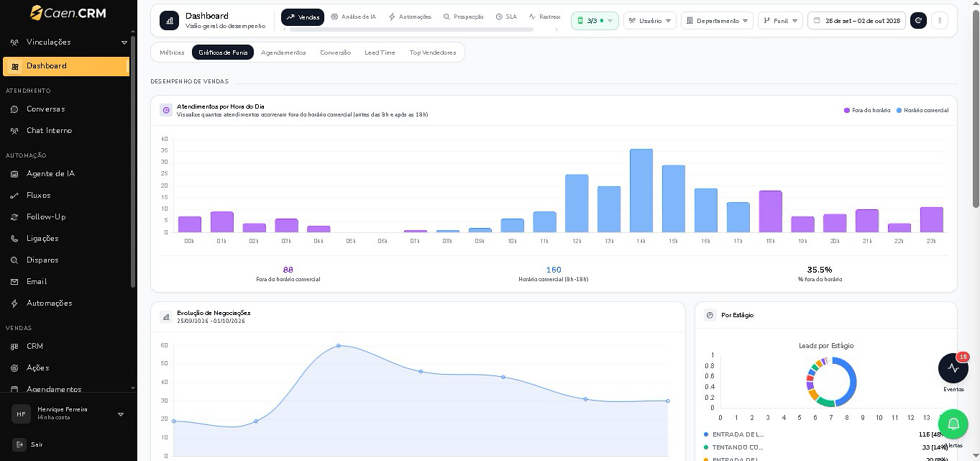Viewport: 980px width, 461px height.
Task: Select the Gráficos de Funis sub-tab
Action: click(x=223, y=53)
